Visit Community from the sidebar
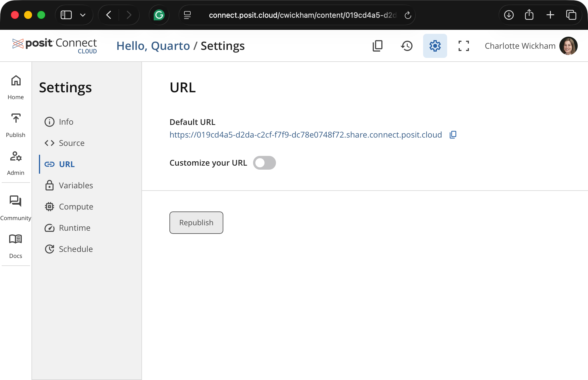 point(15,206)
